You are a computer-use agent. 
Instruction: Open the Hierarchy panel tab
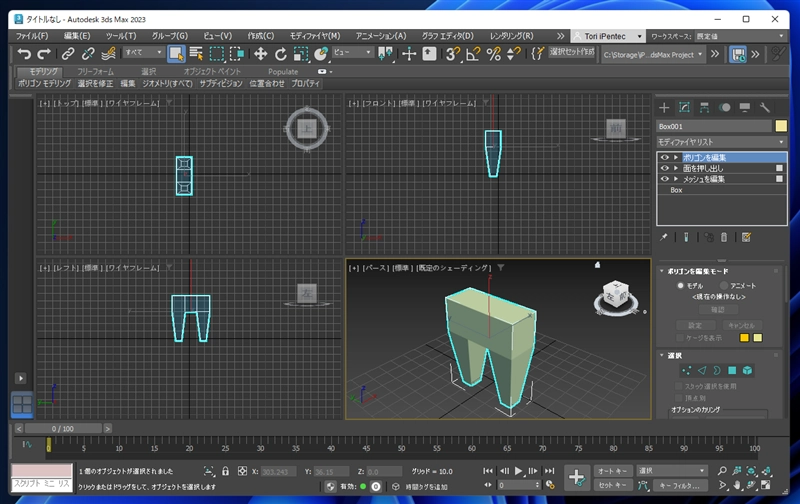click(x=704, y=107)
